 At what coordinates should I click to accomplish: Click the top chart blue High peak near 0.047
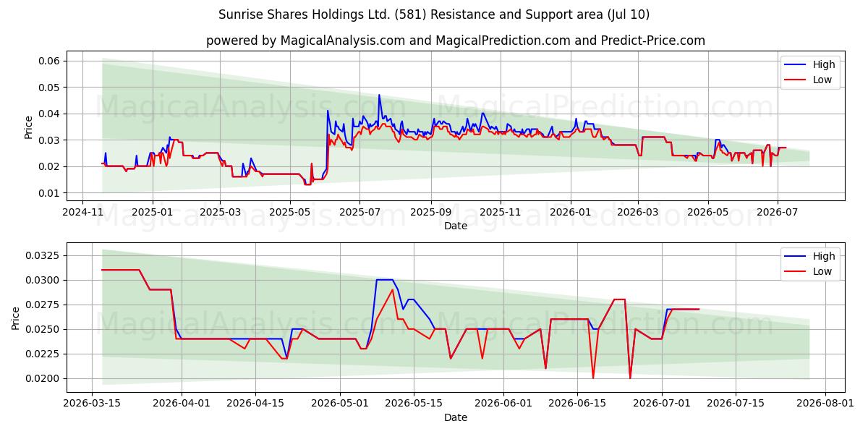[379, 95]
